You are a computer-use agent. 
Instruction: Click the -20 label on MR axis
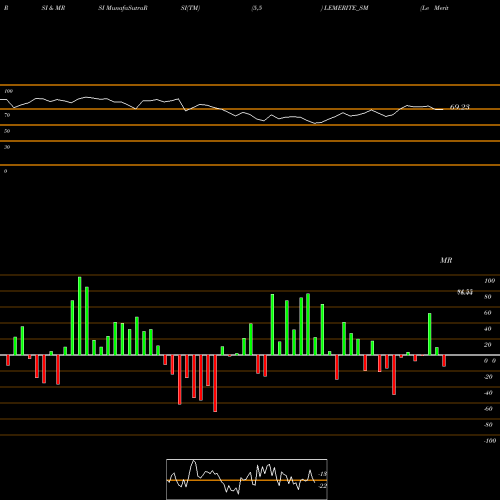(x=488, y=377)
